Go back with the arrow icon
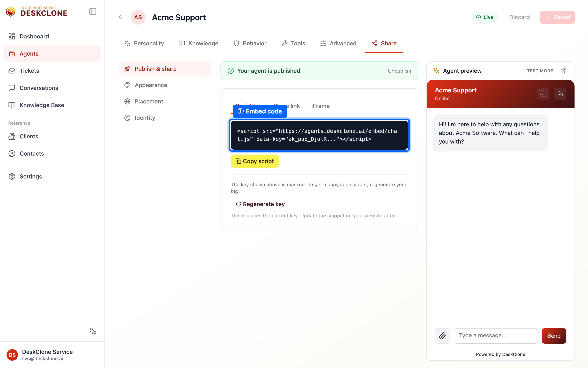The width and height of the screenshot is (588, 368). pyautogui.click(x=121, y=17)
